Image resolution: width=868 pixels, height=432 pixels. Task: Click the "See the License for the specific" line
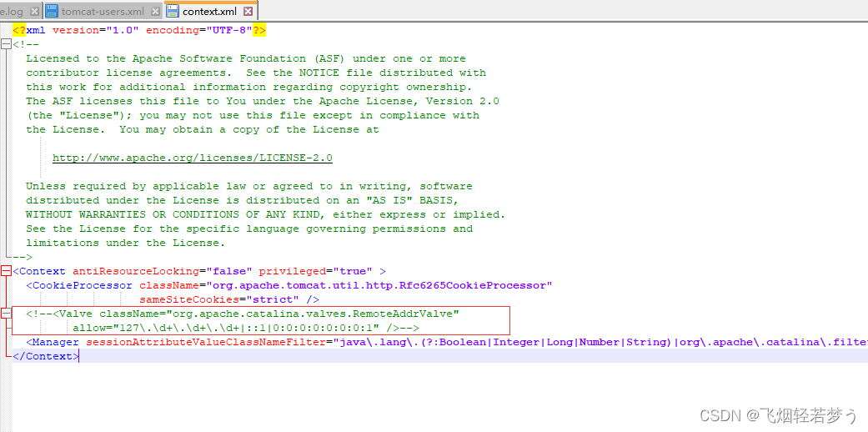point(249,229)
